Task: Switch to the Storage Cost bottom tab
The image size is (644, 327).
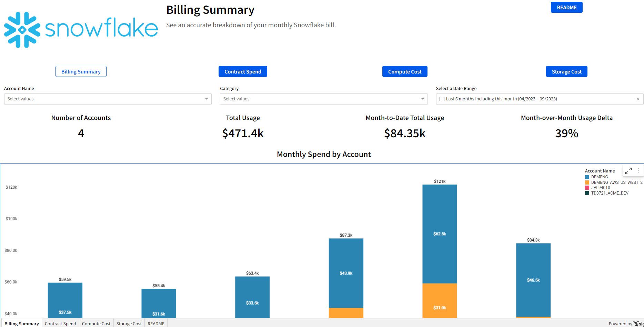Action: click(x=129, y=323)
